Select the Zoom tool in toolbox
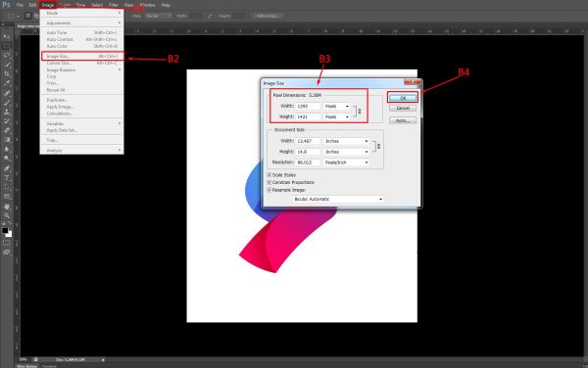This screenshot has width=588, height=368. (x=7, y=216)
